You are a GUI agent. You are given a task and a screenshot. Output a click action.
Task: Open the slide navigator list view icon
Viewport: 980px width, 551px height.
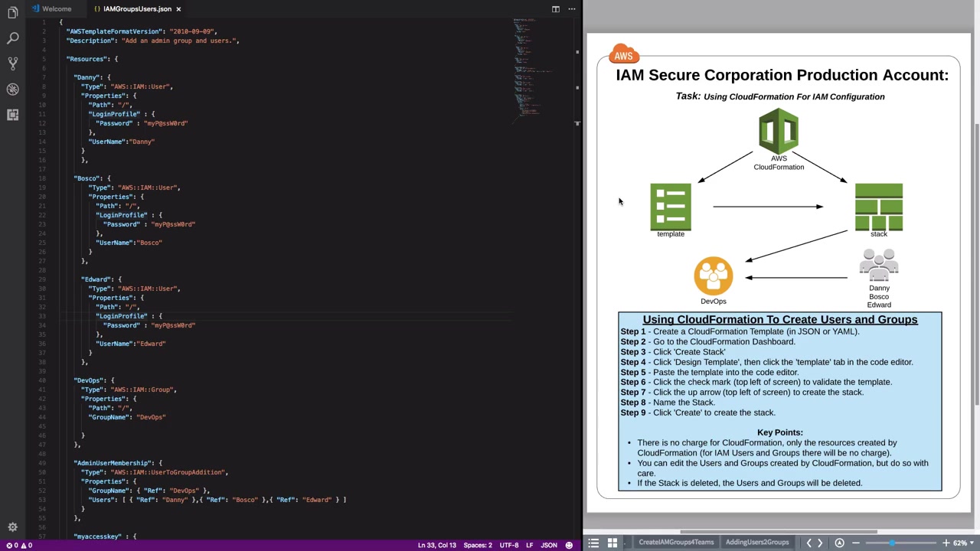(593, 543)
